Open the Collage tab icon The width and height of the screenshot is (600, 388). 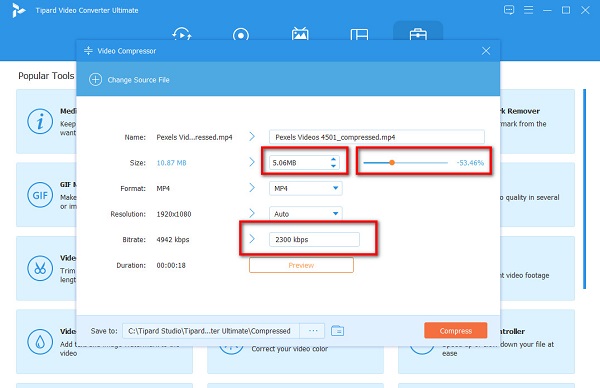(359, 34)
